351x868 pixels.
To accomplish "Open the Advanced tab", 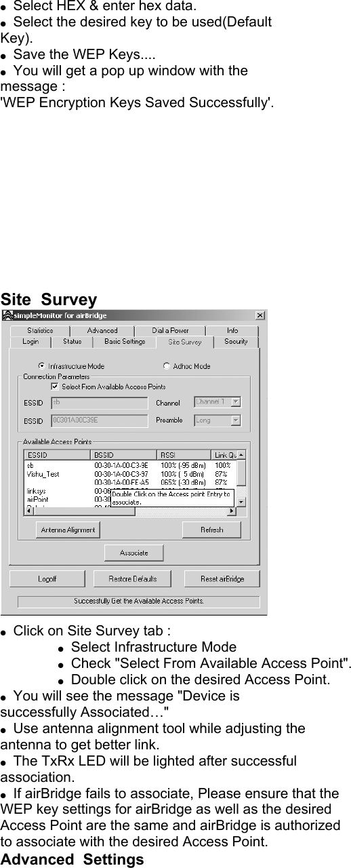I will [x=102, y=330].
